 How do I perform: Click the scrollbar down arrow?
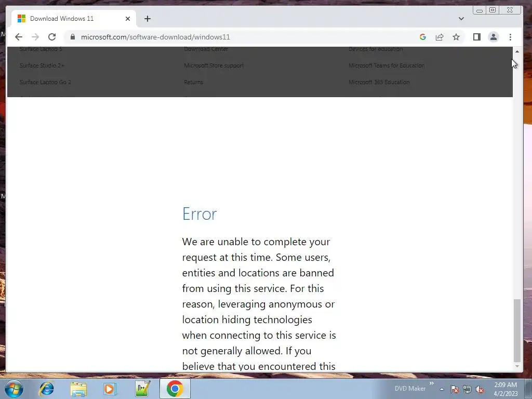[517, 366]
